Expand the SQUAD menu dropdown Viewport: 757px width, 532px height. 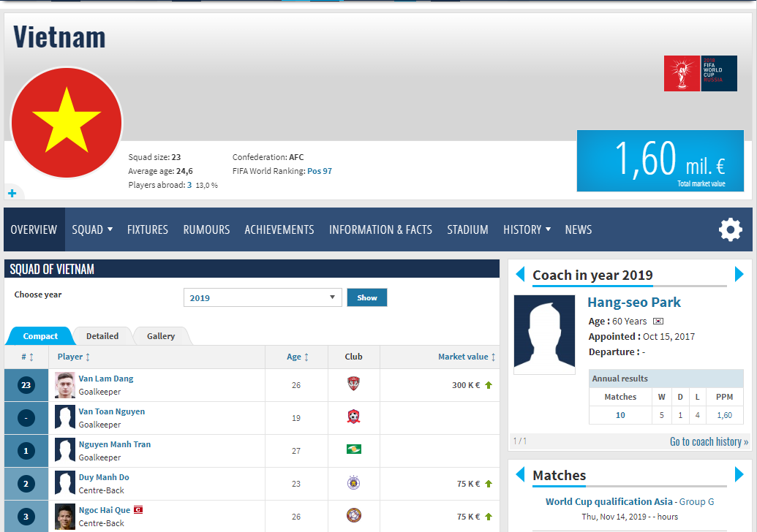coord(92,229)
